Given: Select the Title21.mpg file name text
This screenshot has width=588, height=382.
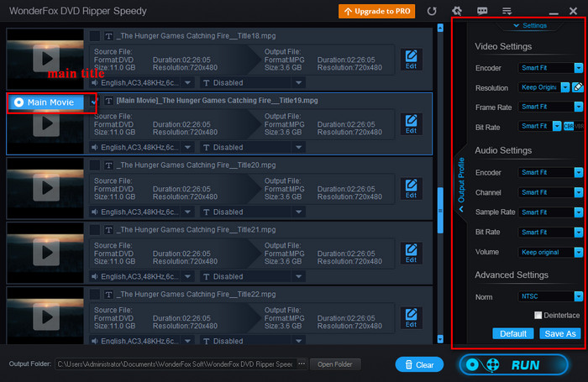Looking at the screenshot, I should pos(196,230).
